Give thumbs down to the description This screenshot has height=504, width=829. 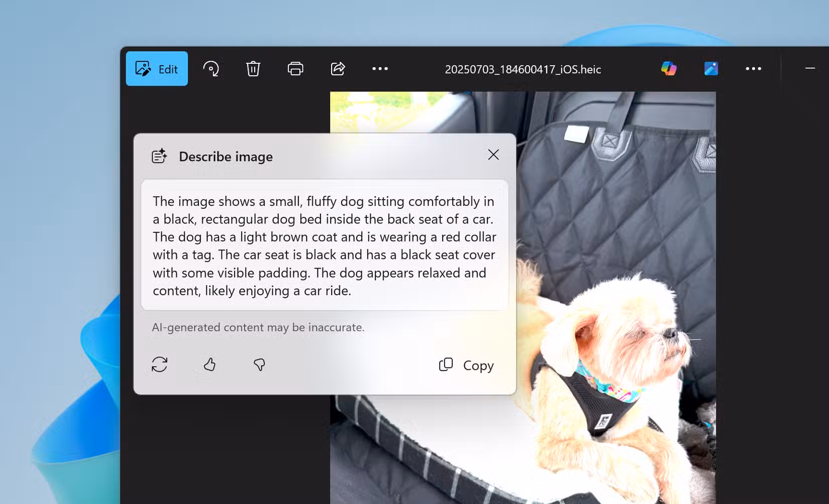pos(259,364)
